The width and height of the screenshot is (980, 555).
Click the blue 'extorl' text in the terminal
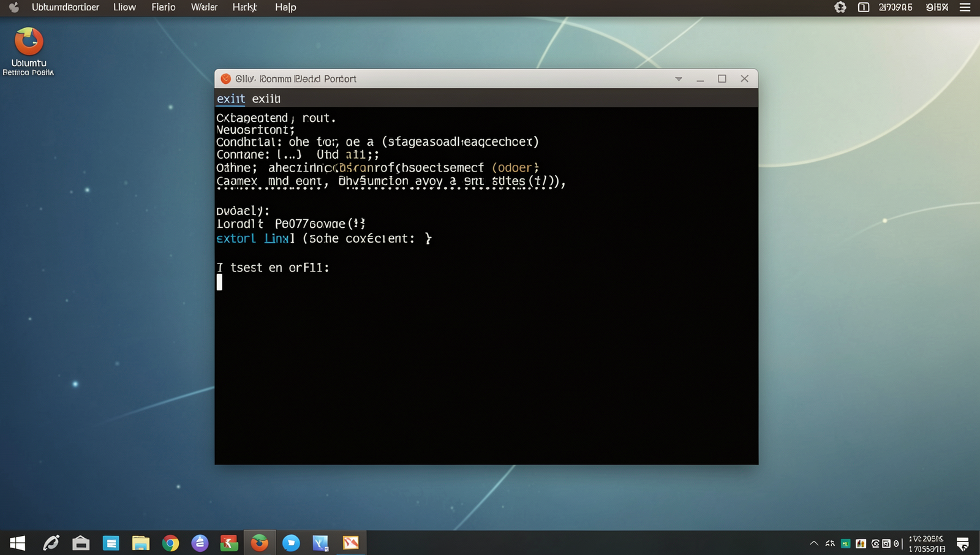click(236, 238)
